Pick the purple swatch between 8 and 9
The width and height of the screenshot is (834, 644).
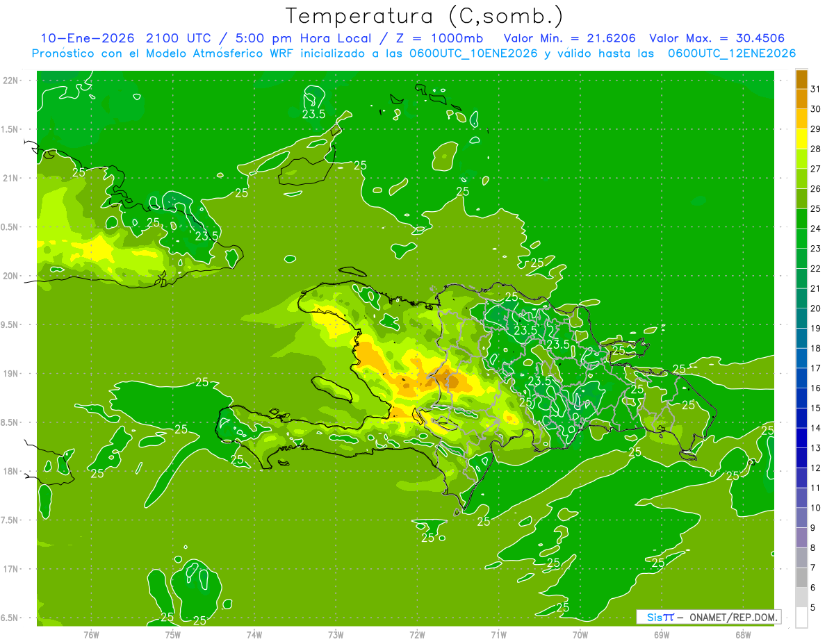801,538
